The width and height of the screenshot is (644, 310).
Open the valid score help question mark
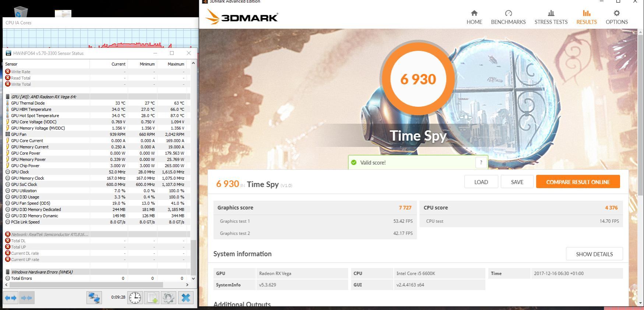[481, 162]
